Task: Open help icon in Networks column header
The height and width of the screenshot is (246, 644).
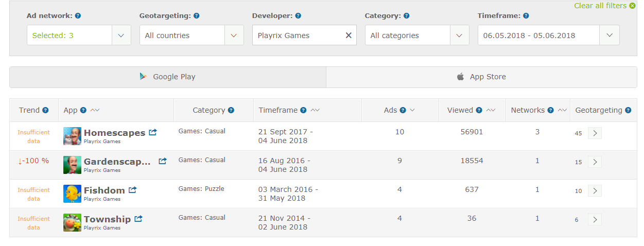Action: [x=550, y=110]
